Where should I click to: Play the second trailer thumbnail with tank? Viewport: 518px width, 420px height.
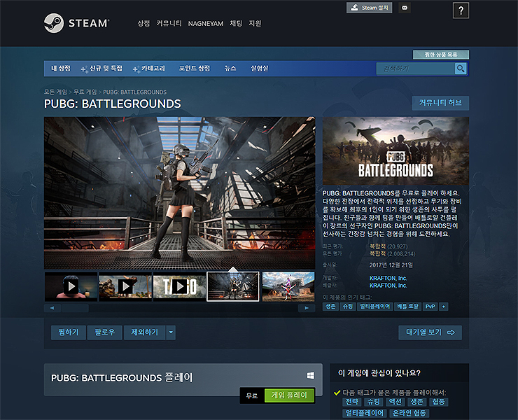point(125,286)
